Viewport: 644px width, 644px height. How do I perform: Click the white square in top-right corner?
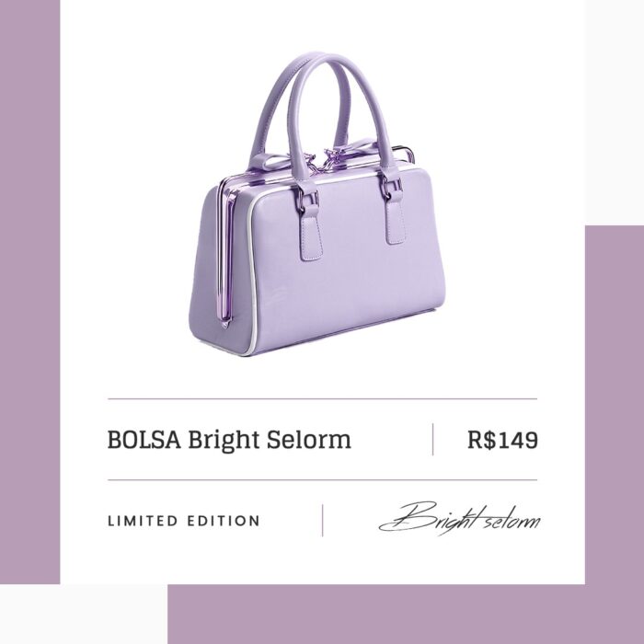(x=615, y=112)
